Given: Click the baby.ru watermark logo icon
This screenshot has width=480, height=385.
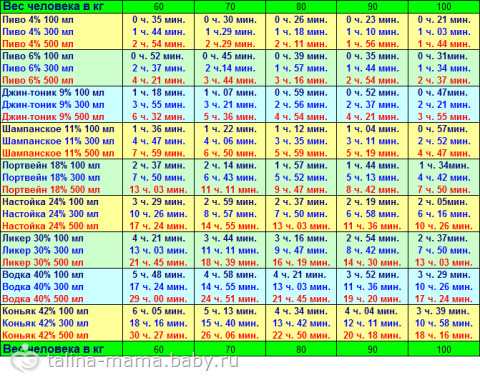Looking at the screenshot, I should [25, 362].
